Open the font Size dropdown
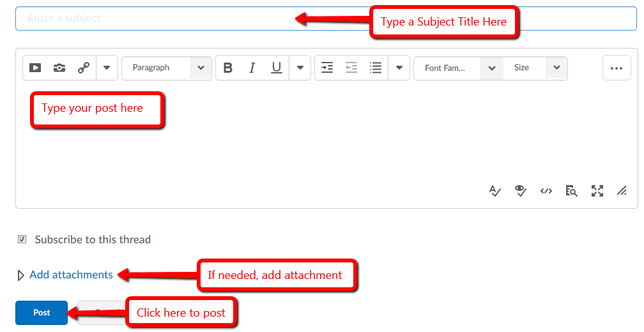The image size is (644, 332). click(535, 68)
